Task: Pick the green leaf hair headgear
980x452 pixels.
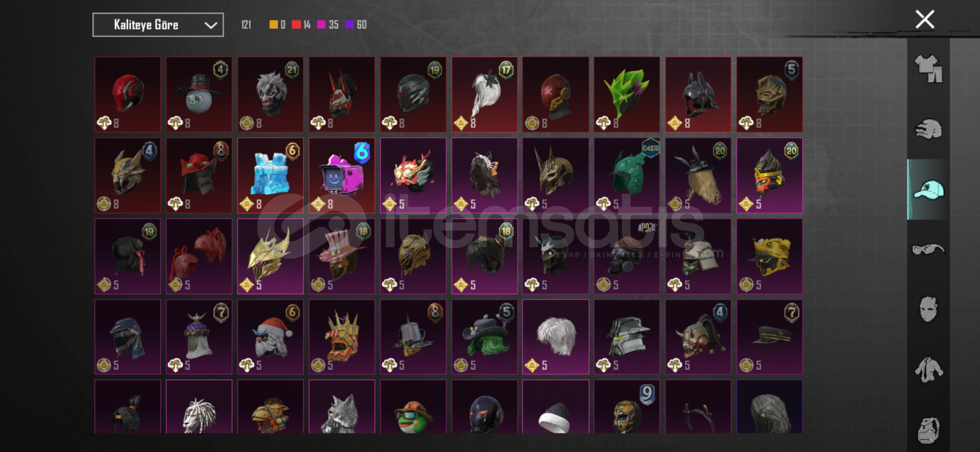Action: tap(627, 95)
